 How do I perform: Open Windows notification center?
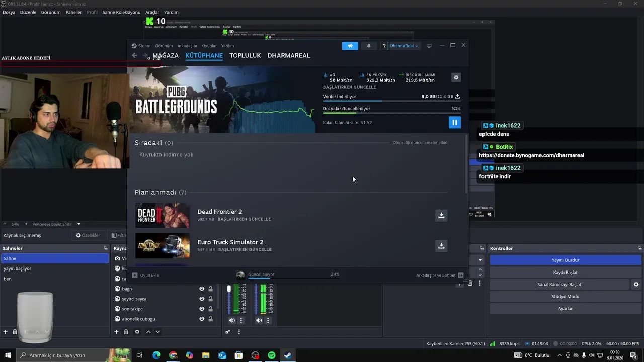pyautogui.click(x=633, y=355)
